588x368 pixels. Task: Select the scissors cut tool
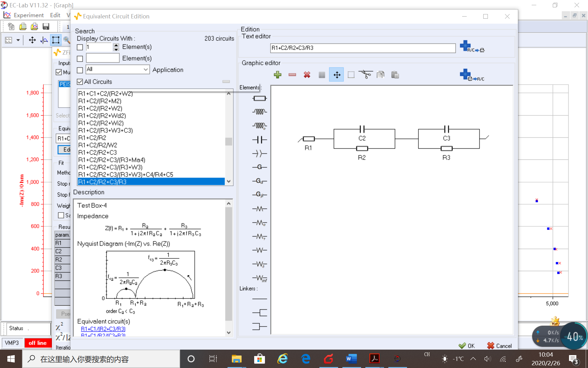[x=366, y=75]
